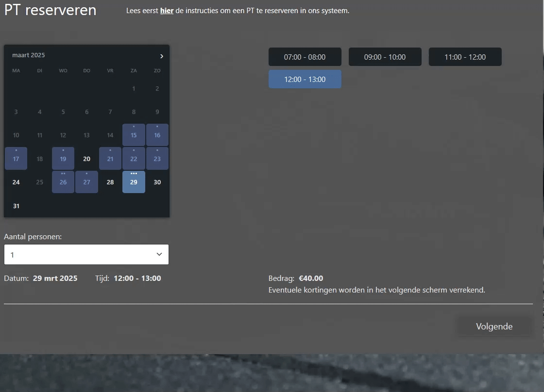Select March 16 in the calendar
Image resolution: width=544 pixels, height=392 pixels.
(157, 135)
